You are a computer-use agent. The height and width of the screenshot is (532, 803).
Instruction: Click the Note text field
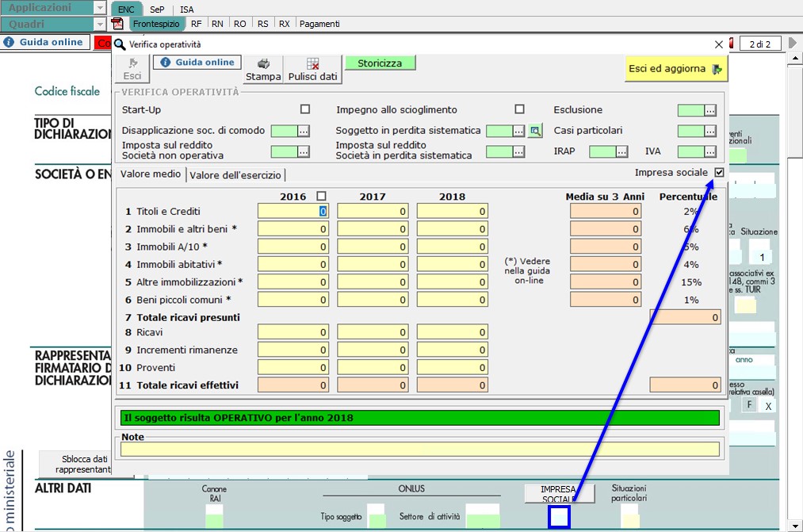pos(420,450)
